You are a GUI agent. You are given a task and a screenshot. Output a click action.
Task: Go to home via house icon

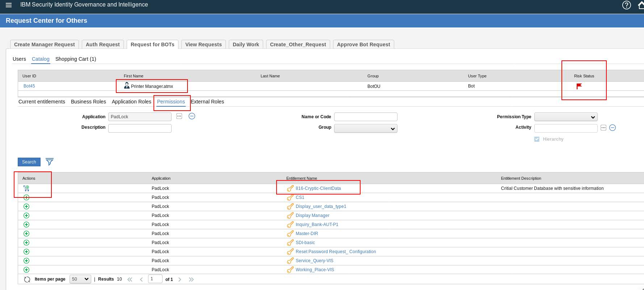coord(641,5)
